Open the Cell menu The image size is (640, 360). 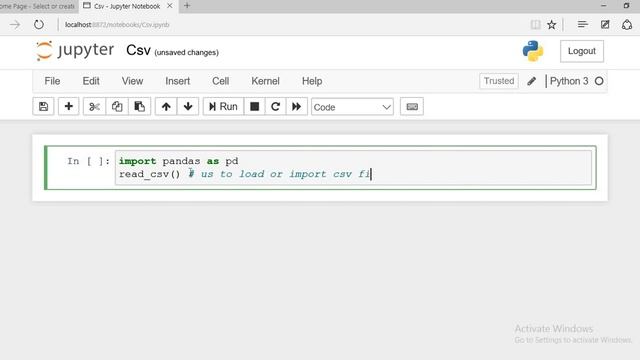click(x=220, y=81)
